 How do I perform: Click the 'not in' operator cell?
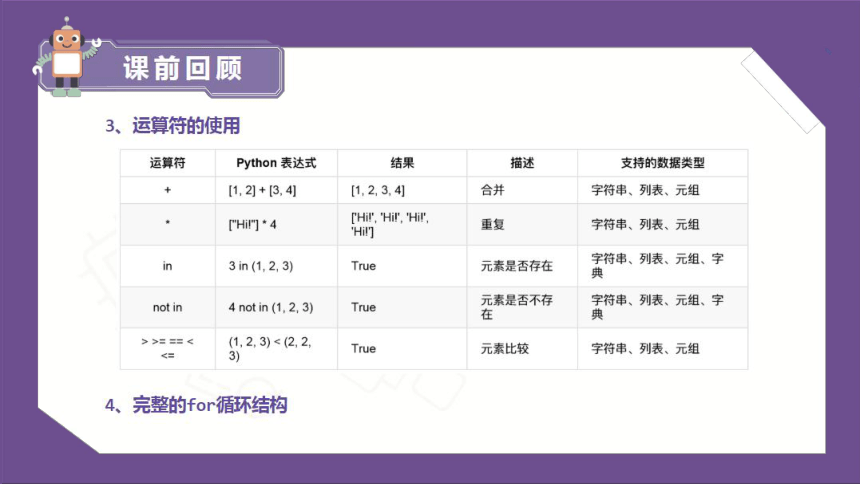point(167,307)
